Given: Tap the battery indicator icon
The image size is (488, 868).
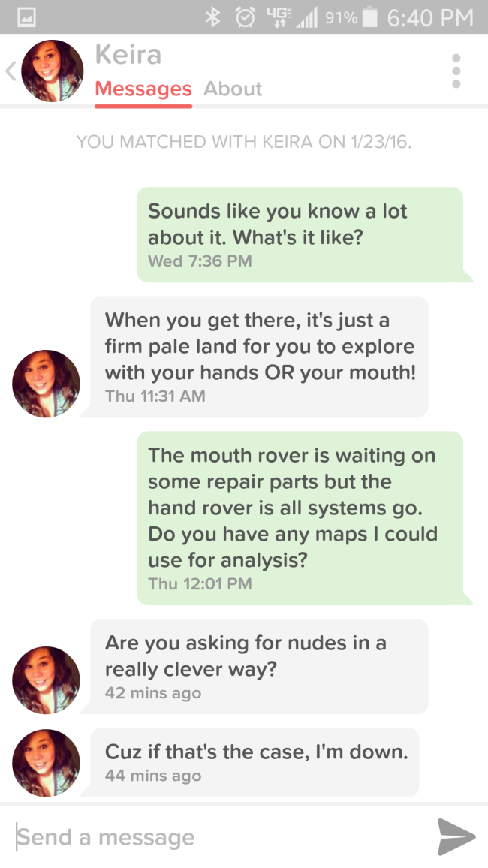Looking at the screenshot, I should coord(369,18).
